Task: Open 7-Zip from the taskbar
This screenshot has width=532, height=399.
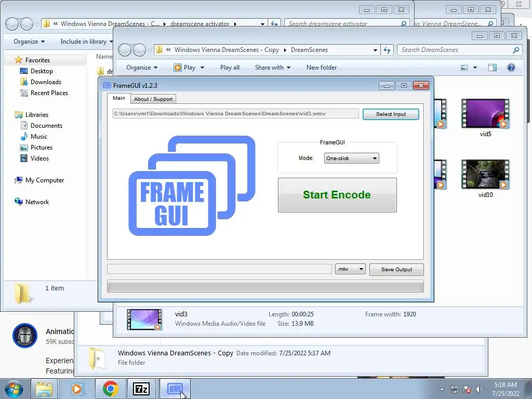Action: [x=141, y=389]
